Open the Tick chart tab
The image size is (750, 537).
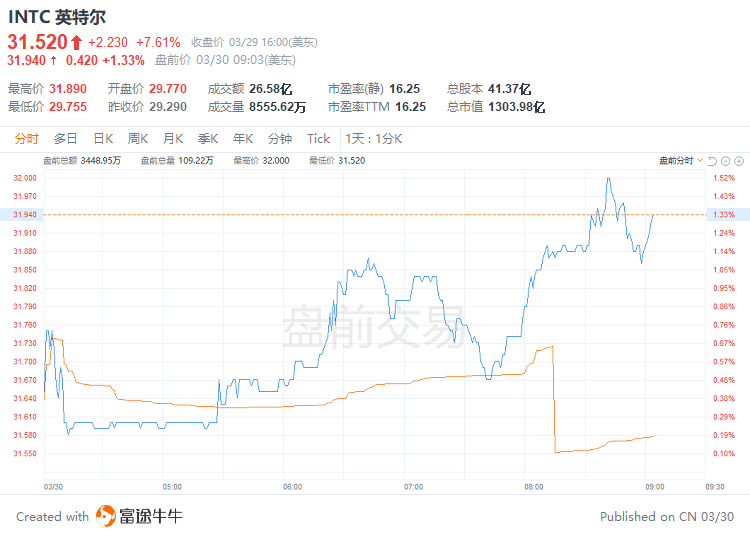(318, 139)
